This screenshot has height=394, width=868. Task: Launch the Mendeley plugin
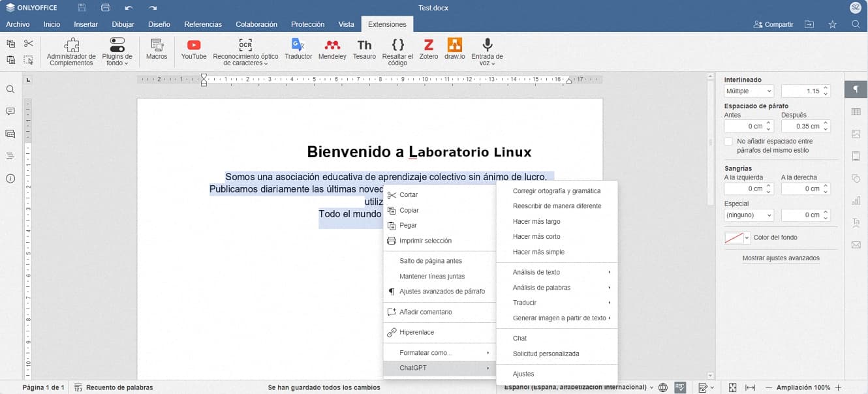(332, 49)
